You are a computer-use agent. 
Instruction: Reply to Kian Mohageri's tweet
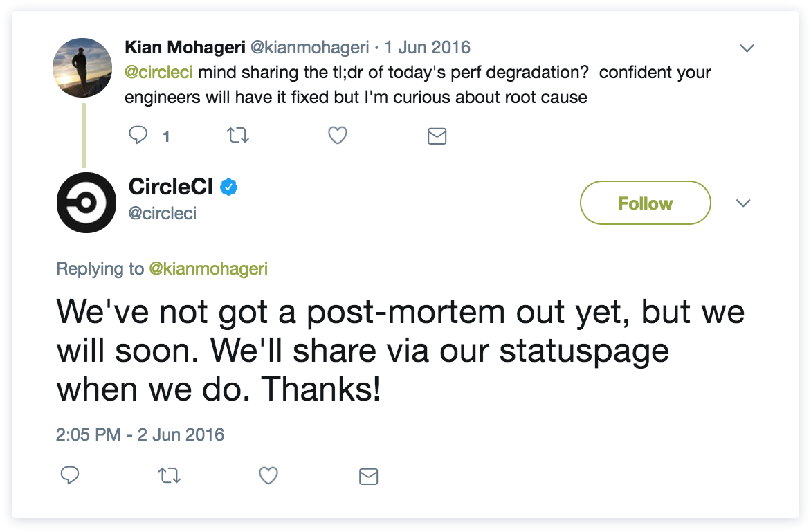pos(139,136)
